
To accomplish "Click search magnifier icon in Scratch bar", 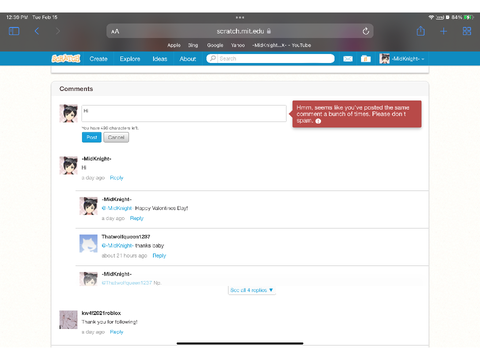I will point(213,59).
